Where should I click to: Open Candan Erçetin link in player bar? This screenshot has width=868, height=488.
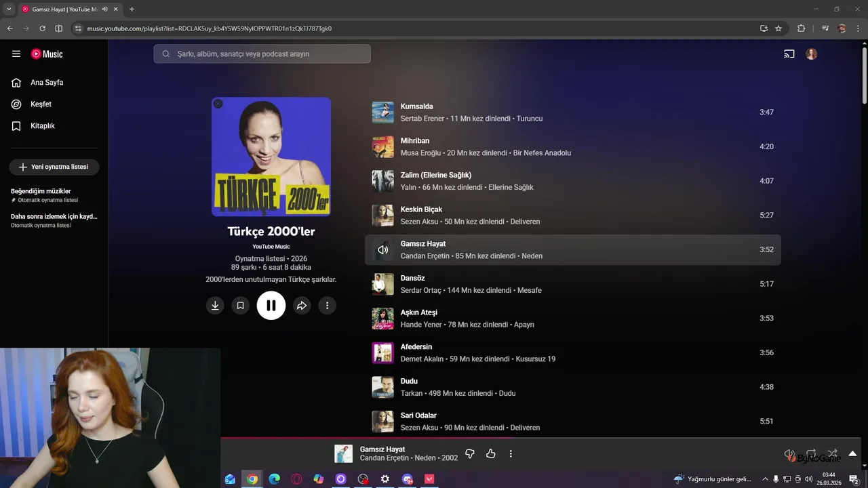tap(384, 458)
